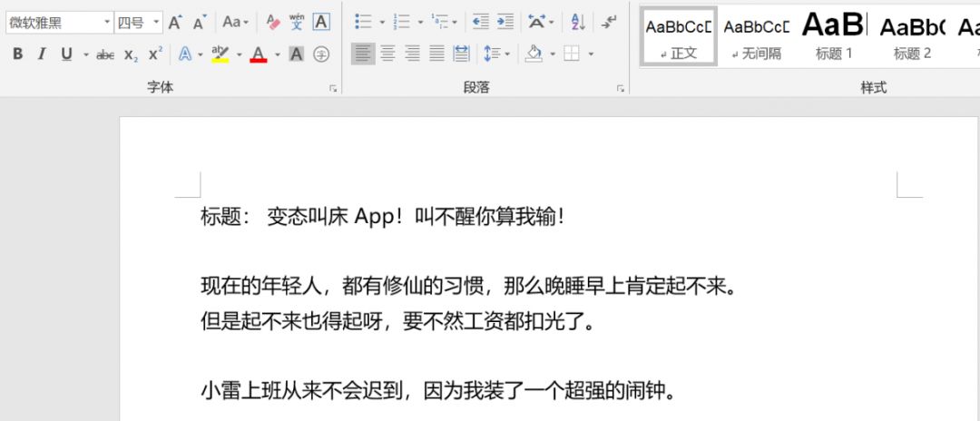Toggle italic formatting

41,54
